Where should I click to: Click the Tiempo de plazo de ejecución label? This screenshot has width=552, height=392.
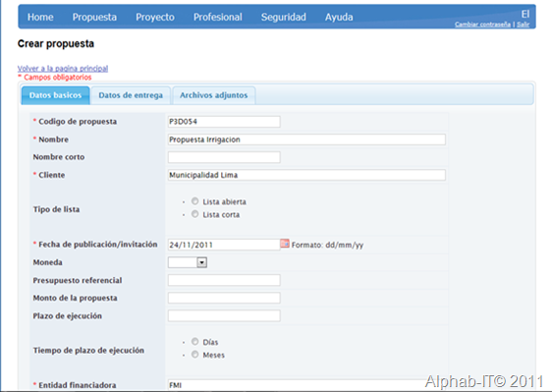coord(88,351)
